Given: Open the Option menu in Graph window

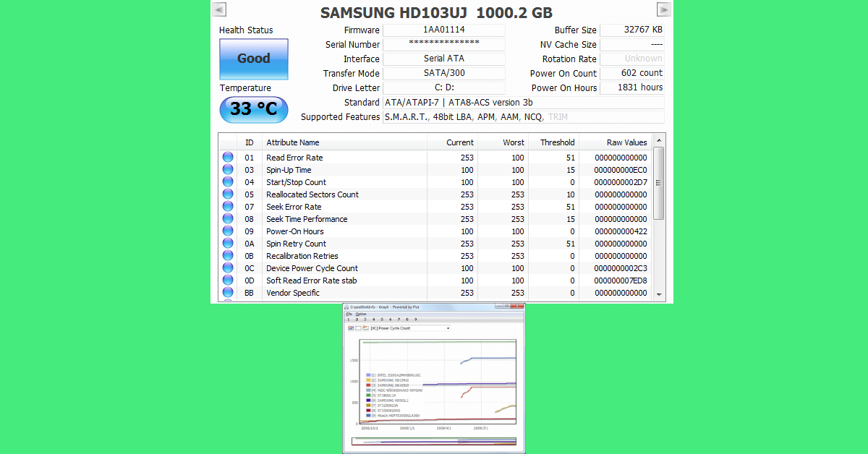Looking at the screenshot, I should tap(360, 314).
